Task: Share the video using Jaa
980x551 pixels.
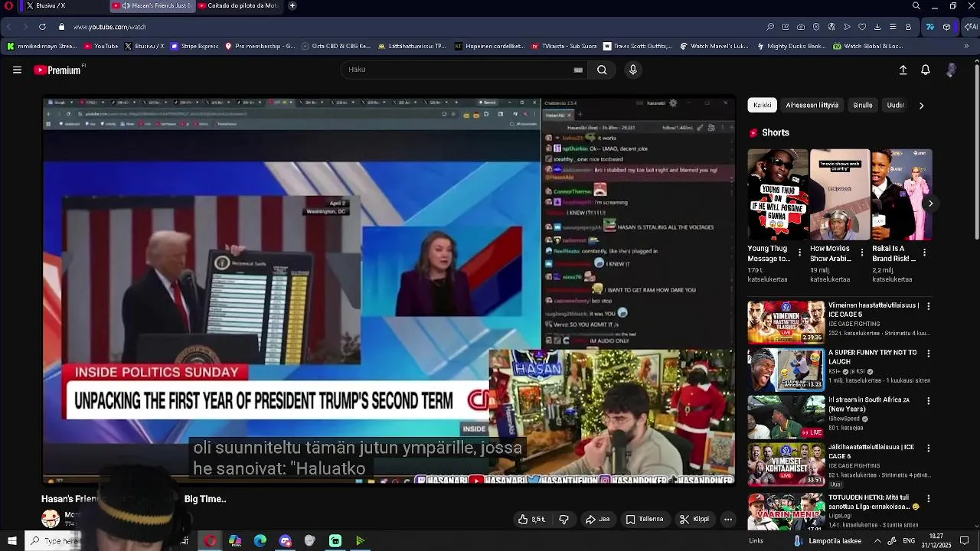Action: (597, 519)
